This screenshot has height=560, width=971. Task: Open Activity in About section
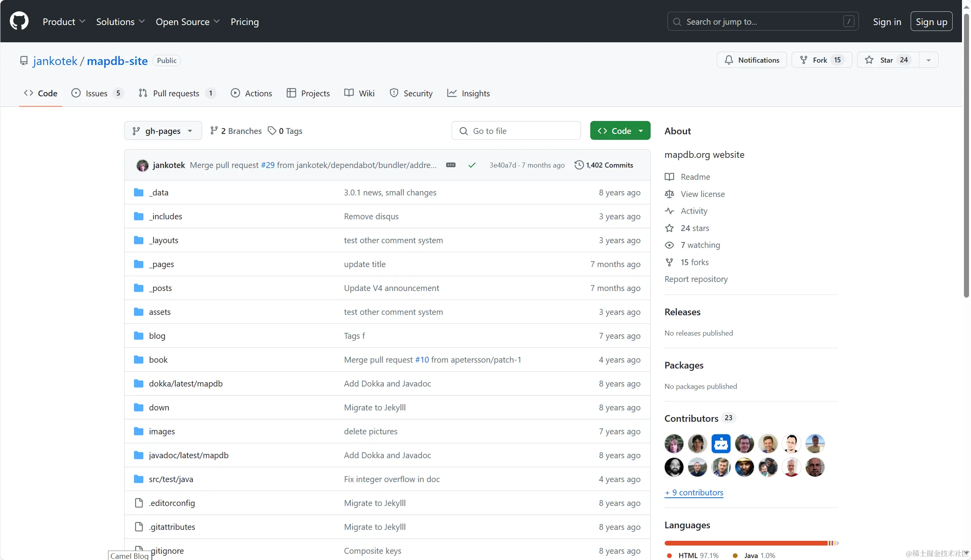(x=686, y=211)
